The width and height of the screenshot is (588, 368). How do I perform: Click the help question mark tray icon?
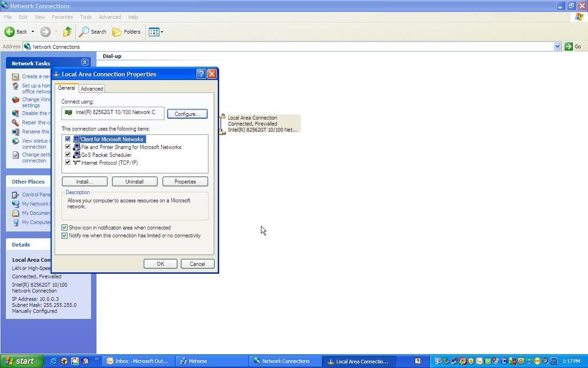coord(418,361)
